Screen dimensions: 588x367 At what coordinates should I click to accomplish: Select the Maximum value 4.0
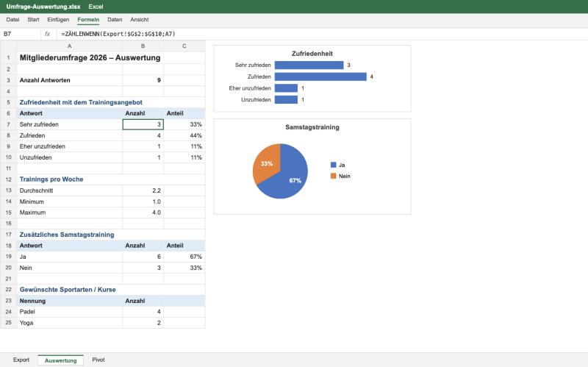coord(143,213)
